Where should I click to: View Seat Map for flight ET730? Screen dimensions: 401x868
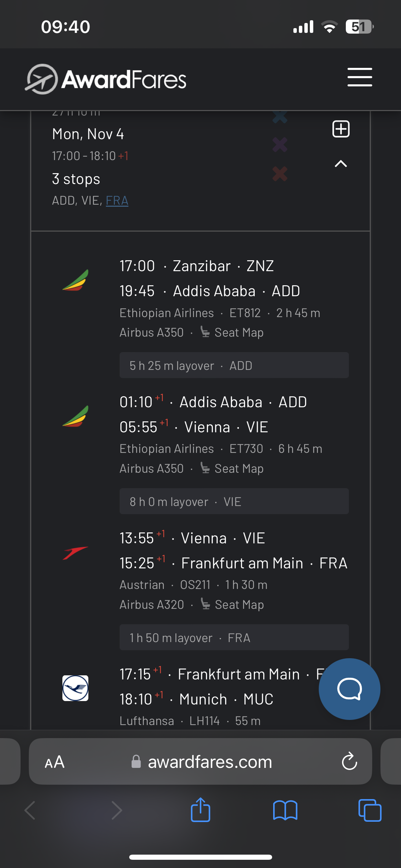pyautogui.click(x=232, y=469)
